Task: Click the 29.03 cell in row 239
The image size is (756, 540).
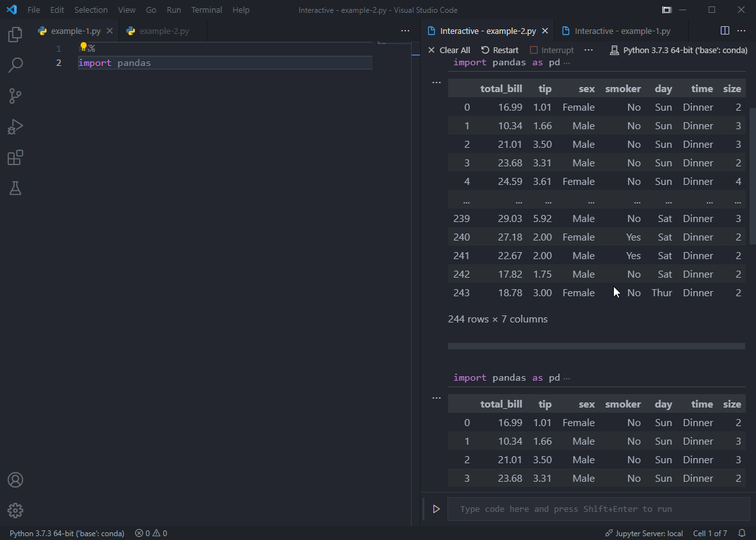Action: 510,219
